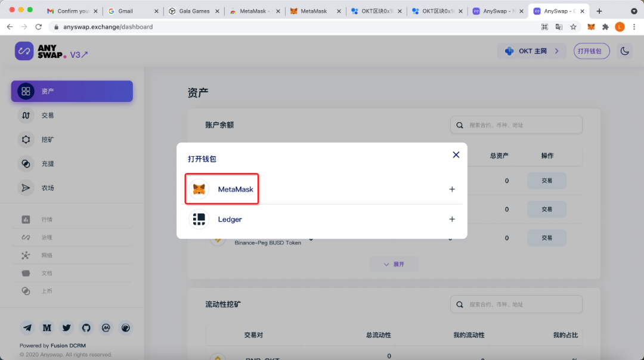Switch to the Confirm your Gmail tab

[72, 11]
